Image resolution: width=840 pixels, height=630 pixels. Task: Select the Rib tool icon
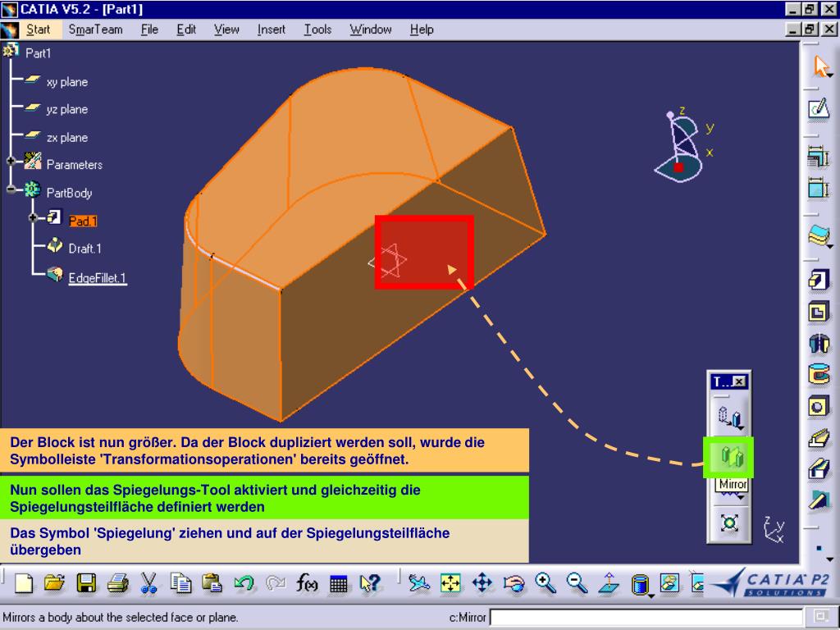[819, 438]
